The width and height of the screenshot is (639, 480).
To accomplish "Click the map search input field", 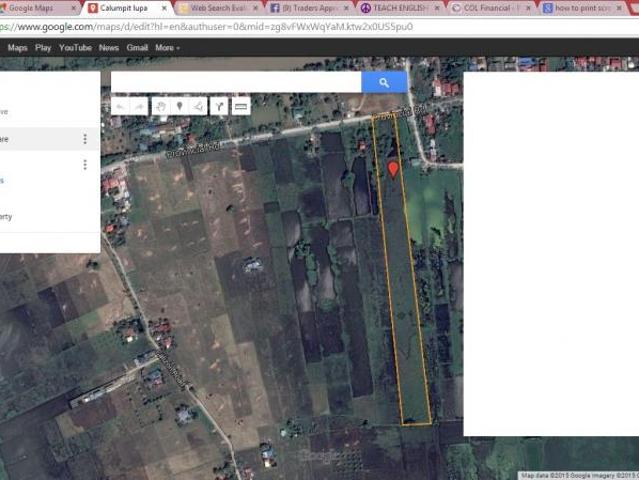I will 236,82.
